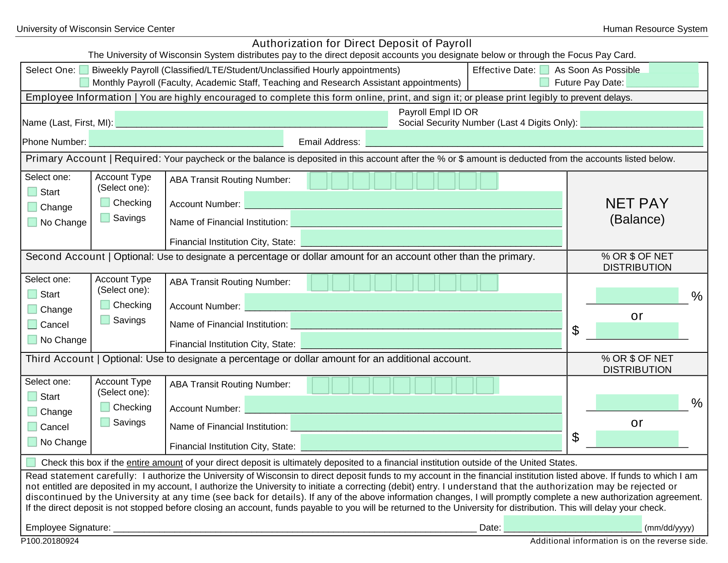
Task: Click the Future Pay Date entry field
Action: pos(663,80)
